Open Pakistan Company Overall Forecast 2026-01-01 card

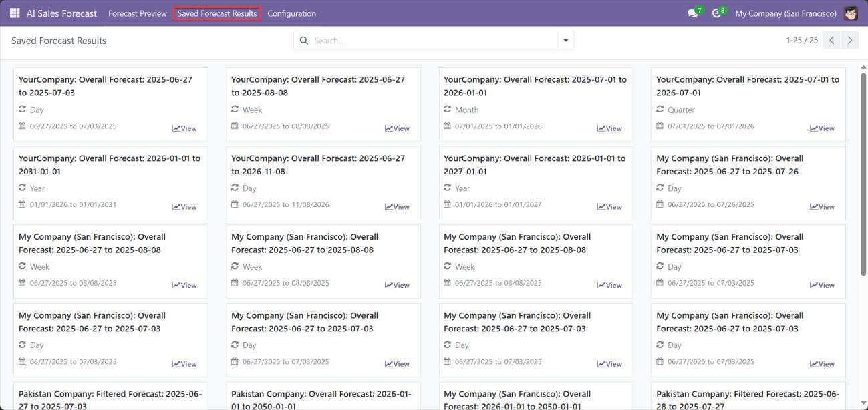323,397
